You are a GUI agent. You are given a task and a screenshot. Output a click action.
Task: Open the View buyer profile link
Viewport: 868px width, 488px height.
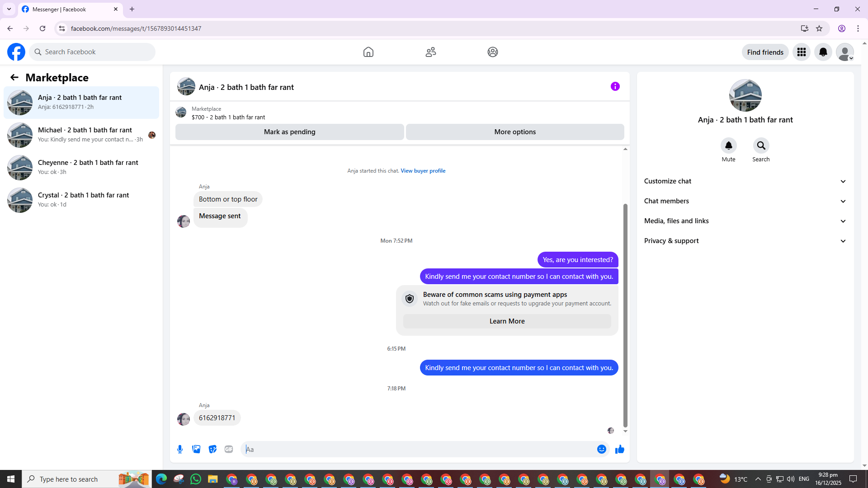[x=423, y=171]
